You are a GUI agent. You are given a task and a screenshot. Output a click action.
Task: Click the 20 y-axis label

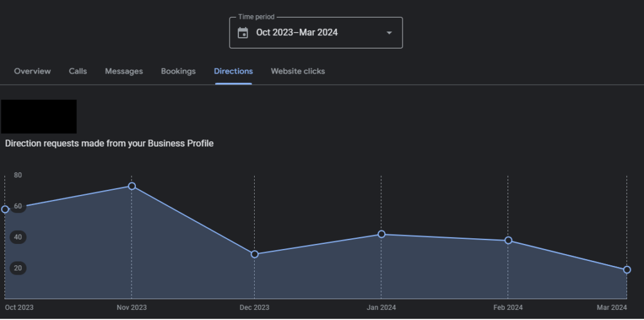pyautogui.click(x=18, y=268)
